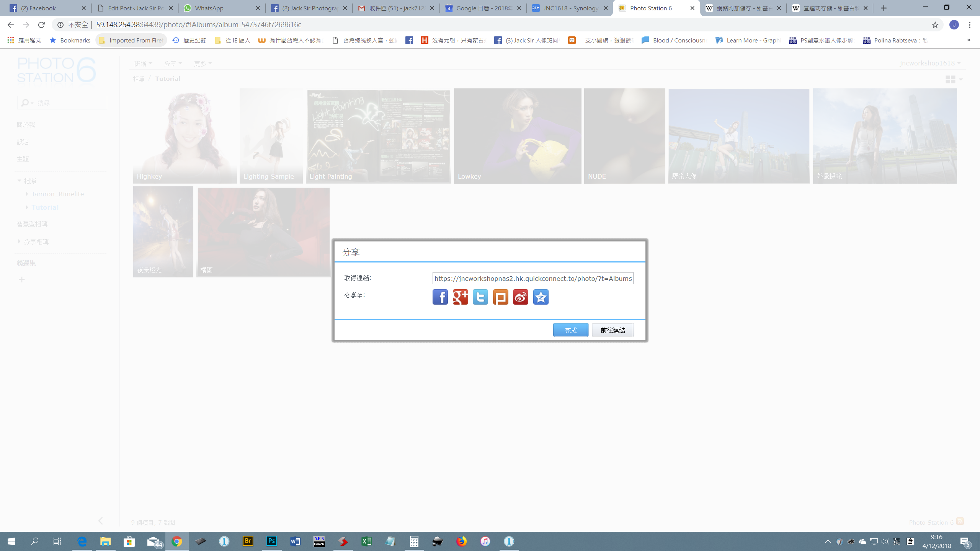Screen dimensions: 980x551
Task: Click the 前往連結 button
Action: click(613, 330)
